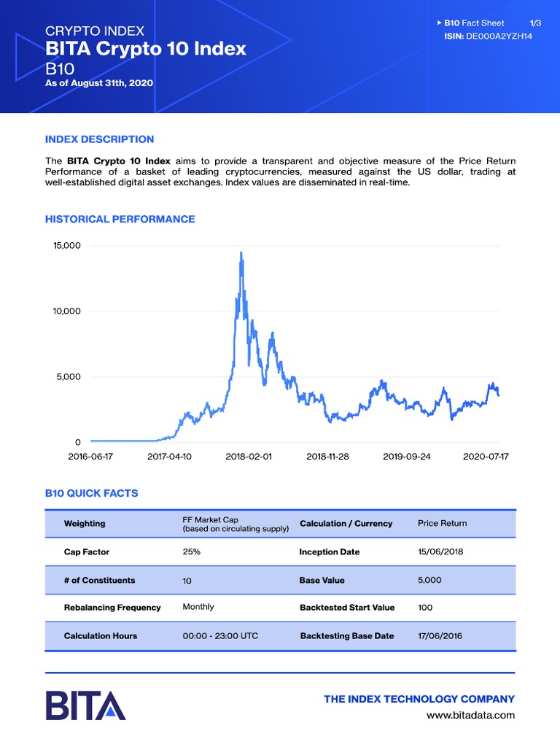The width and height of the screenshot is (560, 747).
Task: Click the Monthly value cell
Action: (x=198, y=607)
